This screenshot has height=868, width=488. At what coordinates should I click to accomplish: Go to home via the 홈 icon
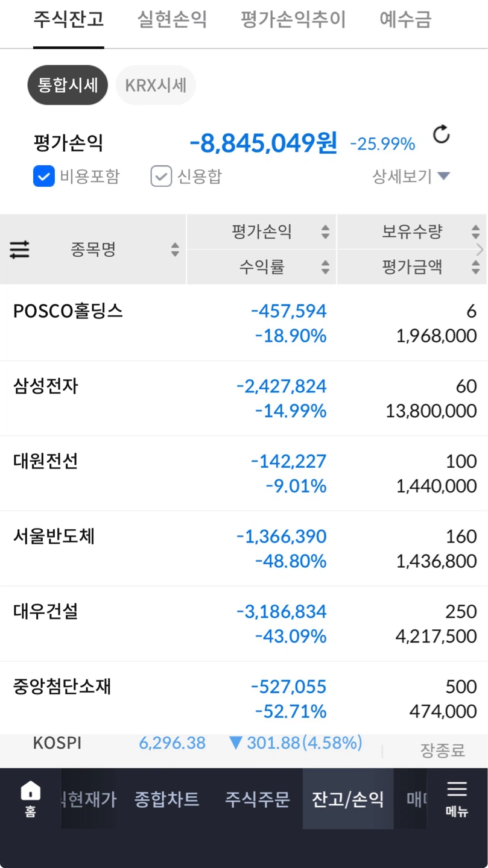click(30, 798)
